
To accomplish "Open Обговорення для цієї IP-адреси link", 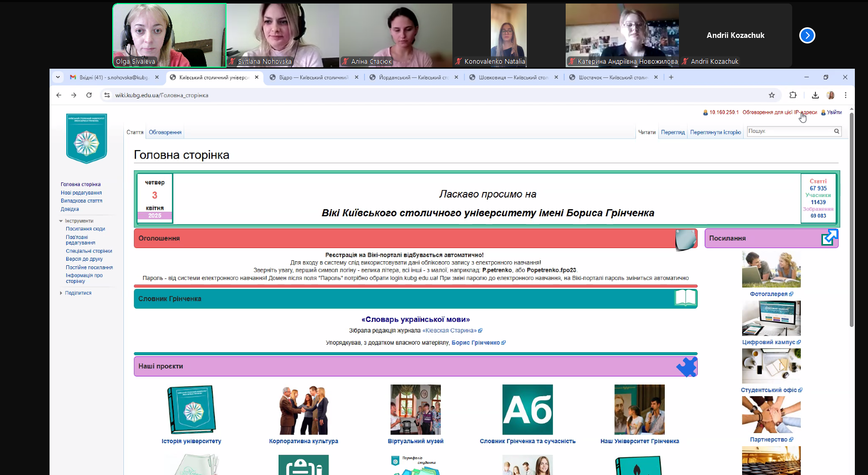I will click(x=780, y=113).
